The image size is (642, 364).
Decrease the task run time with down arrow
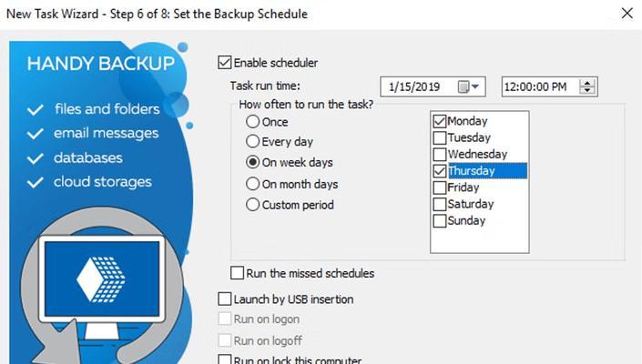point(587,90)
